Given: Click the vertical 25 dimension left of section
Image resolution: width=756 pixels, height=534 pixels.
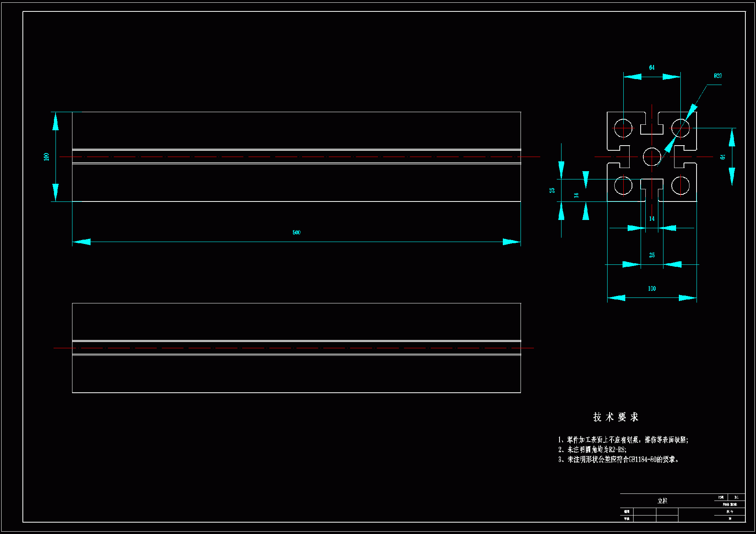Looking at the screenshot, I should [552, 190].
